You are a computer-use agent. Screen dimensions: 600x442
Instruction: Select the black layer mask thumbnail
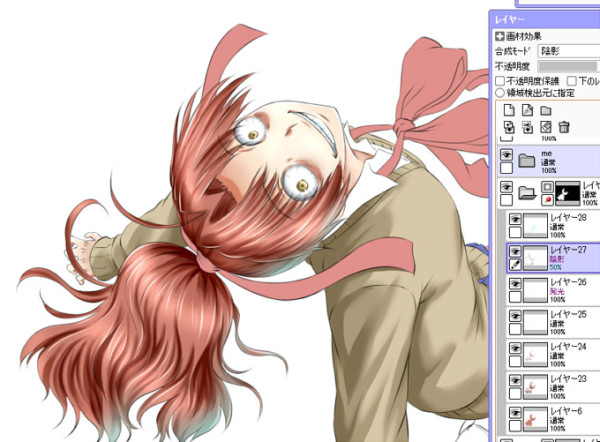tap(567, 193)
